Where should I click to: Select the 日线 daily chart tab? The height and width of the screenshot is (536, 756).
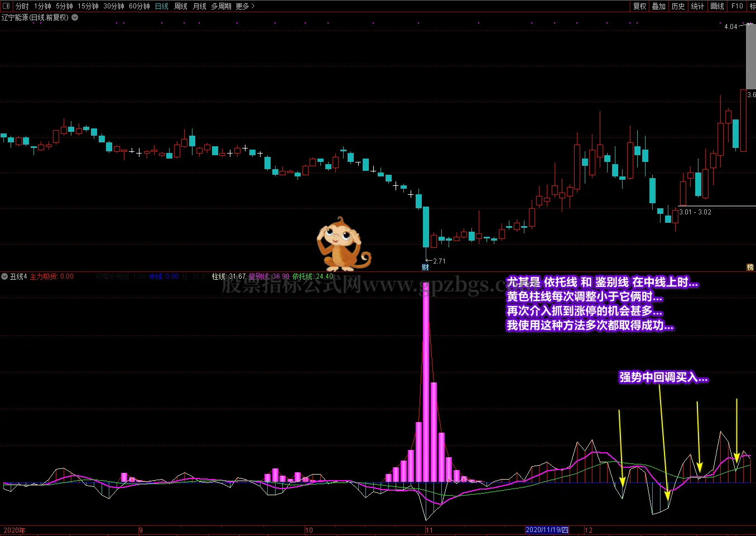(162, 6)
